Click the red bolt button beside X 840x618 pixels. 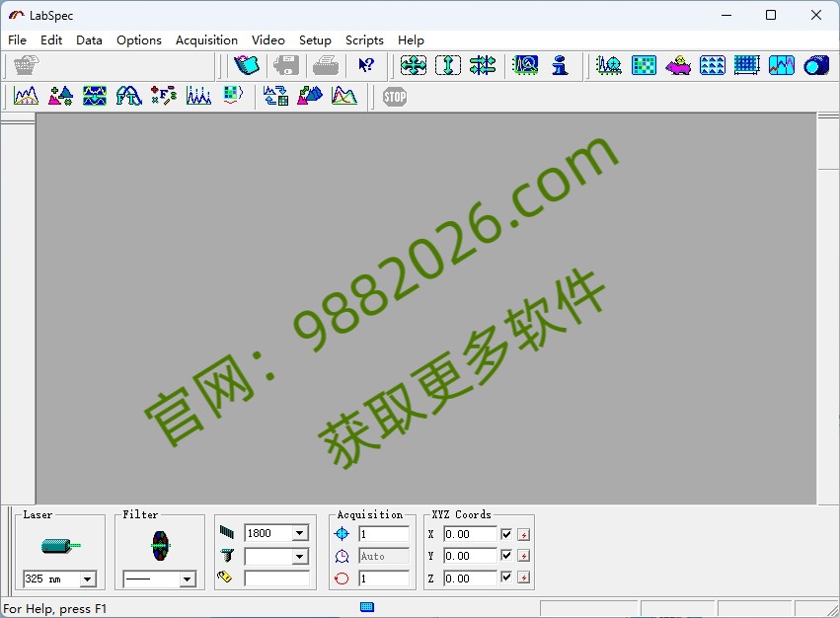click(524, 534)
